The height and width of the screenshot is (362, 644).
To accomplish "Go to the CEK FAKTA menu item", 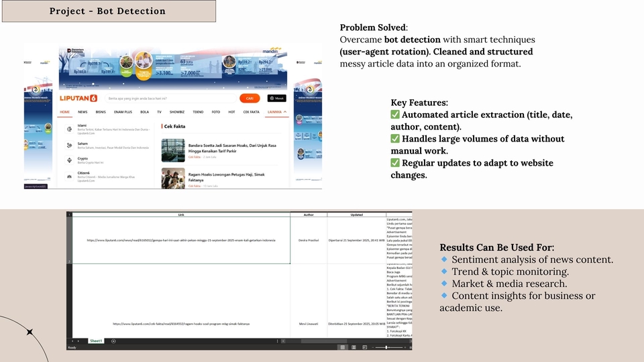I will [x=251, y=112].
